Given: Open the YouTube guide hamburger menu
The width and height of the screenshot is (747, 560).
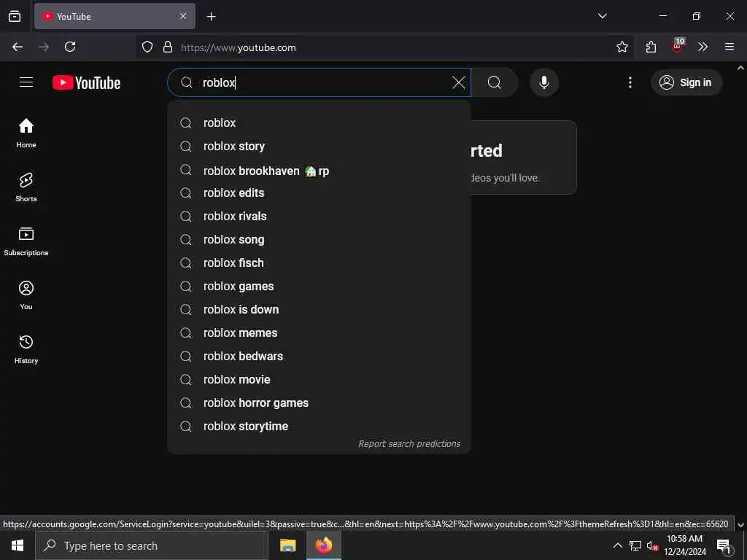Looking at the screenshot, I should (x=26, y=82).
